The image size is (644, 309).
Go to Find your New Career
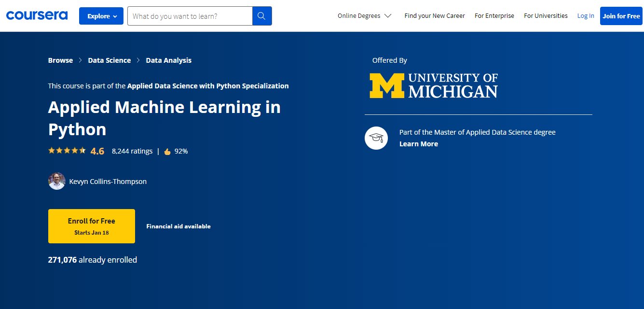click(435, 16)
